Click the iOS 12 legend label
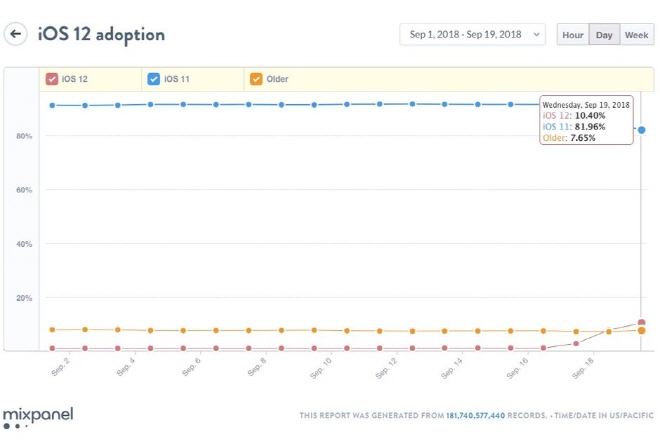This screenshot has height=440, width=660. 75,79
